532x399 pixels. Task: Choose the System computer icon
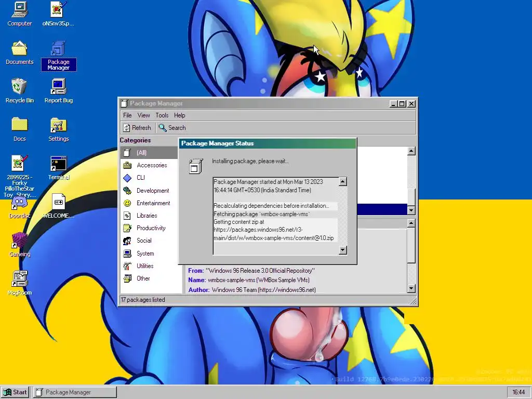click(x=127, y=254)
